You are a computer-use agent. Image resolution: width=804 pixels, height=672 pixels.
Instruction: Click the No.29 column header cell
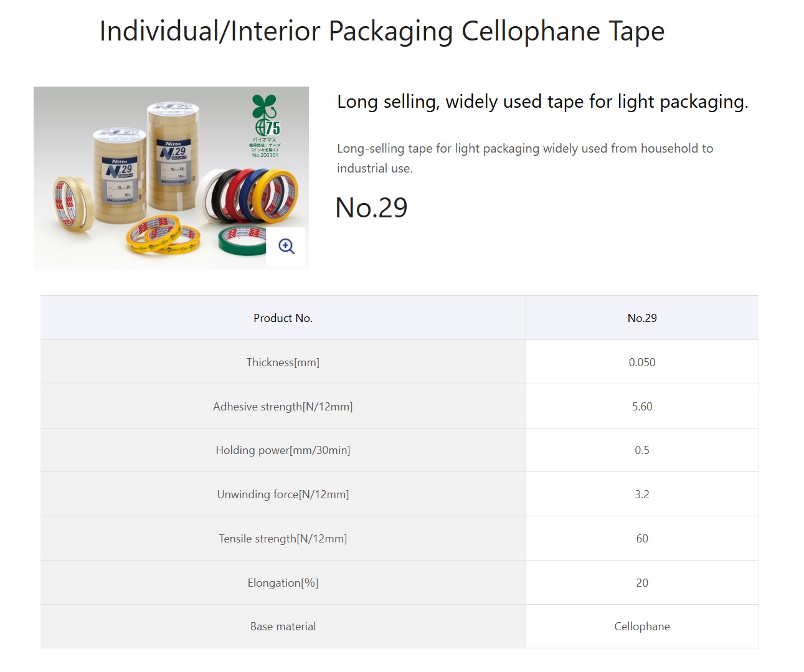click(642, 318)
